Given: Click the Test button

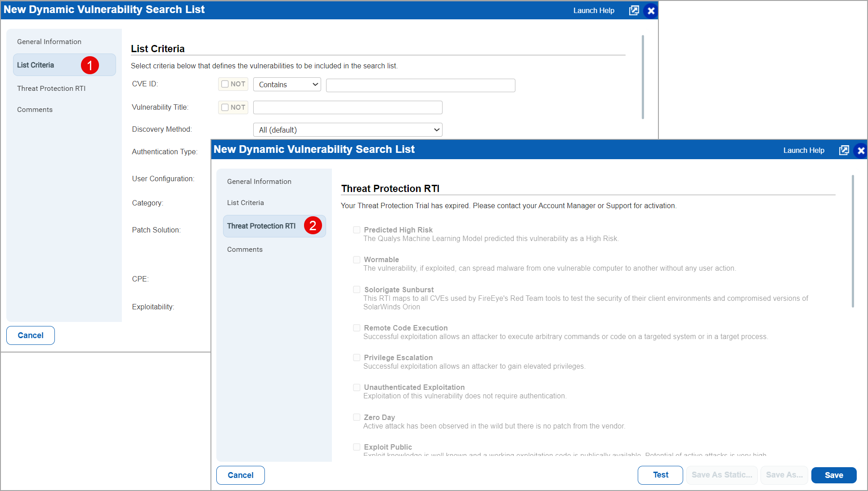Looking at the screenshot, I should click(x=660, y=475).
